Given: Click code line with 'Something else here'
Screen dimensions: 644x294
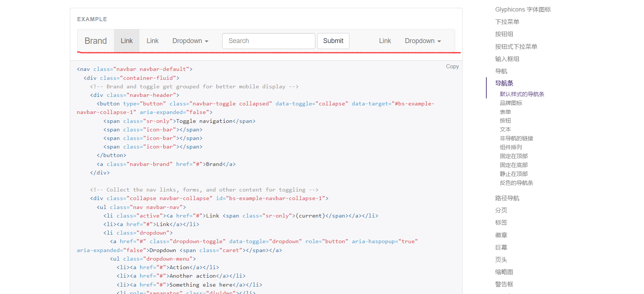Looking at the screenshot, I should click(x=189, y=285).
